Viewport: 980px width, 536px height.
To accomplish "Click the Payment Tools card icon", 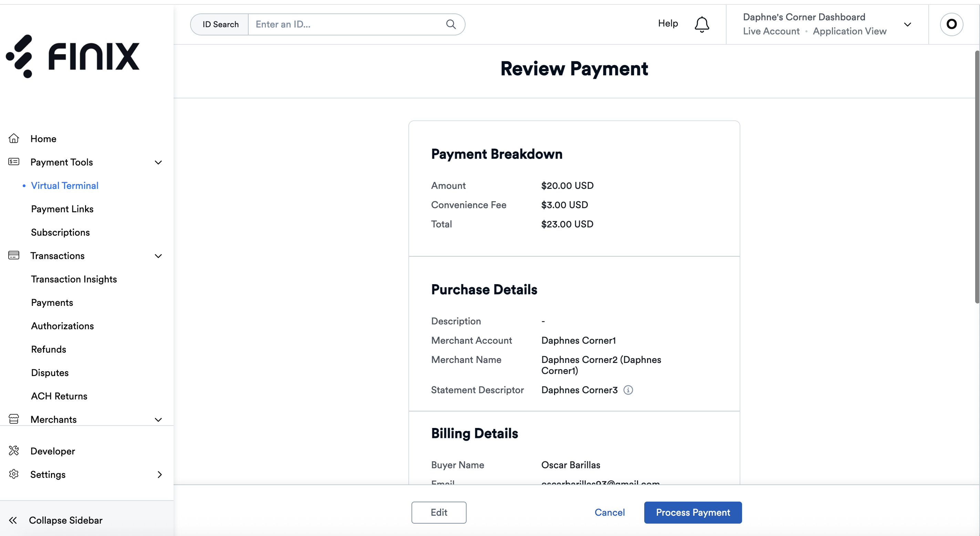I will (x=14, y=162).
